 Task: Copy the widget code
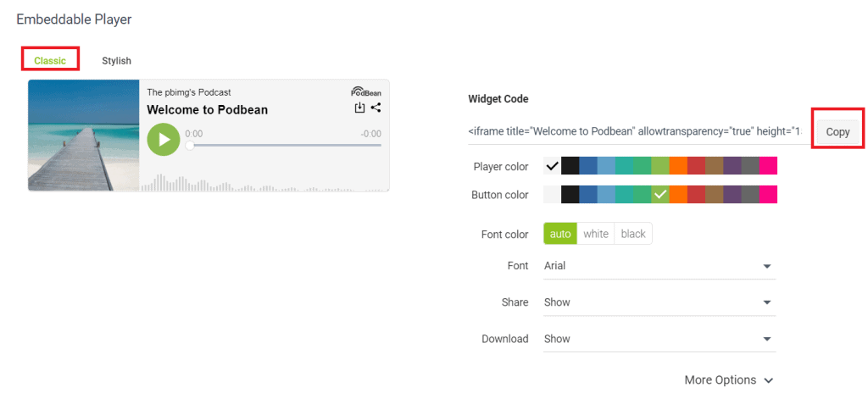(x=837, y=132)
